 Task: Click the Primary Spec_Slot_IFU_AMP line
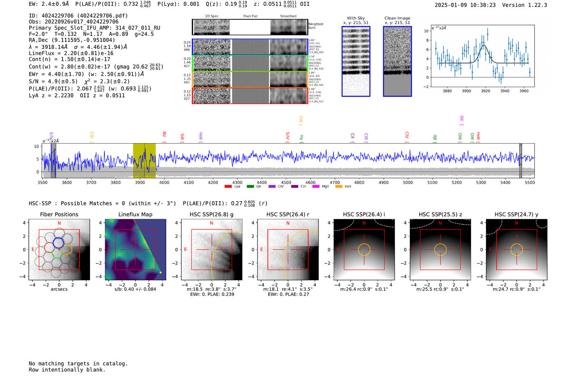[x=95, y=28]
